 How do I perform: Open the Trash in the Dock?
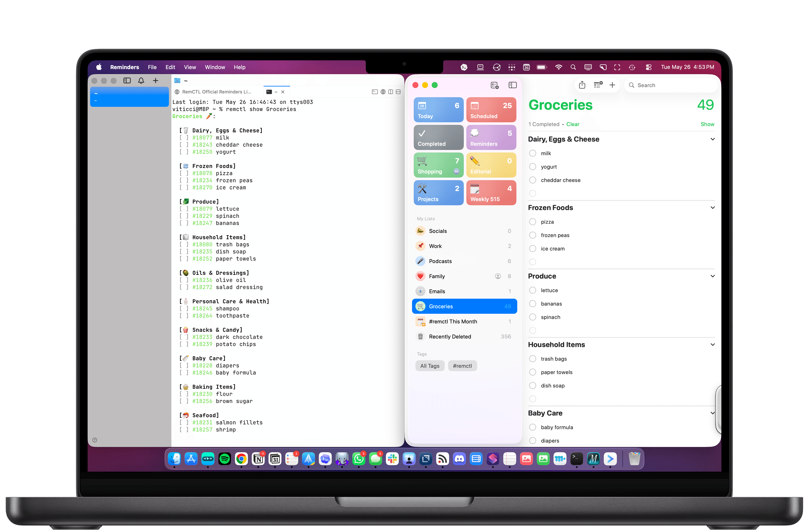[634, 459]
